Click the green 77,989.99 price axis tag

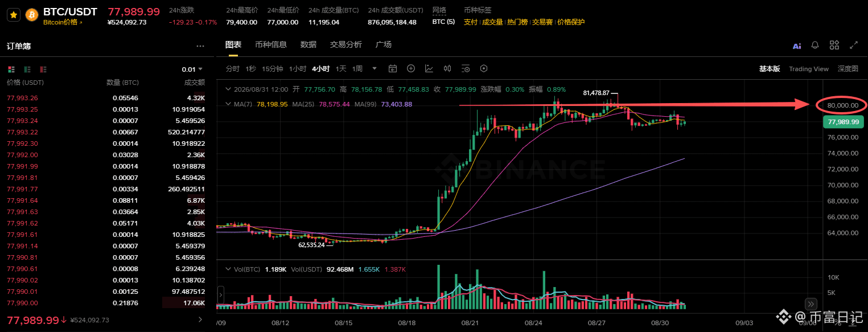(x=843, y=122)
